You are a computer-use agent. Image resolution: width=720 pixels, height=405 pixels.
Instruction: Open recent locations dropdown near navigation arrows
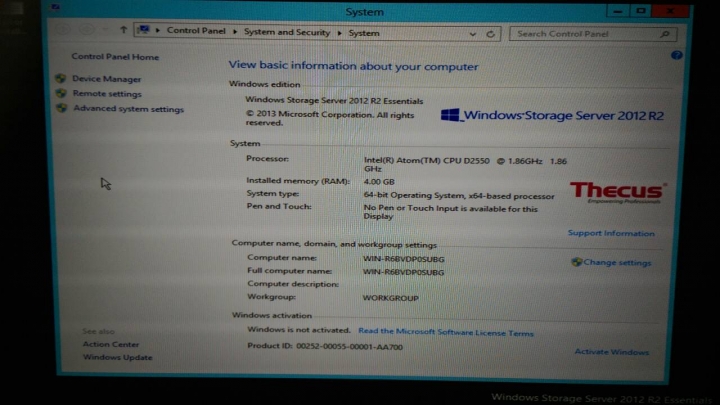(x=105, y=30)
